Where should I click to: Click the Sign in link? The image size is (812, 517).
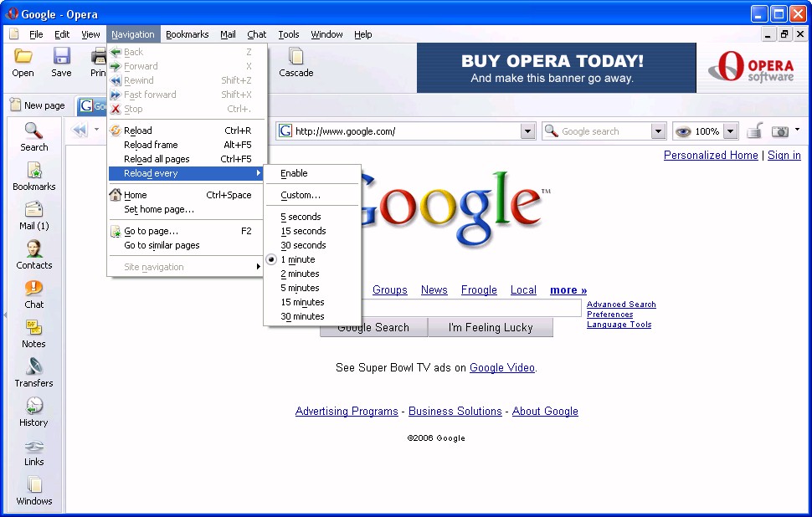(784, 155)
